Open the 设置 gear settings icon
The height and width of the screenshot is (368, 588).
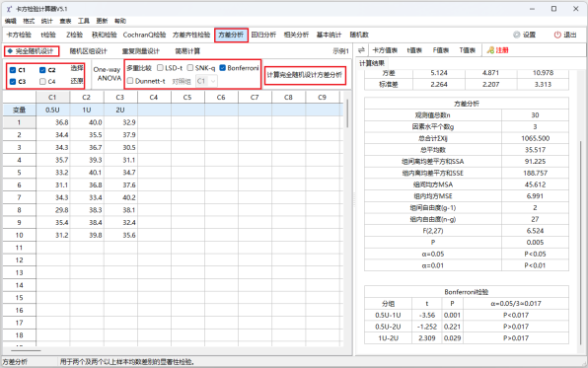tap(517, 35)
